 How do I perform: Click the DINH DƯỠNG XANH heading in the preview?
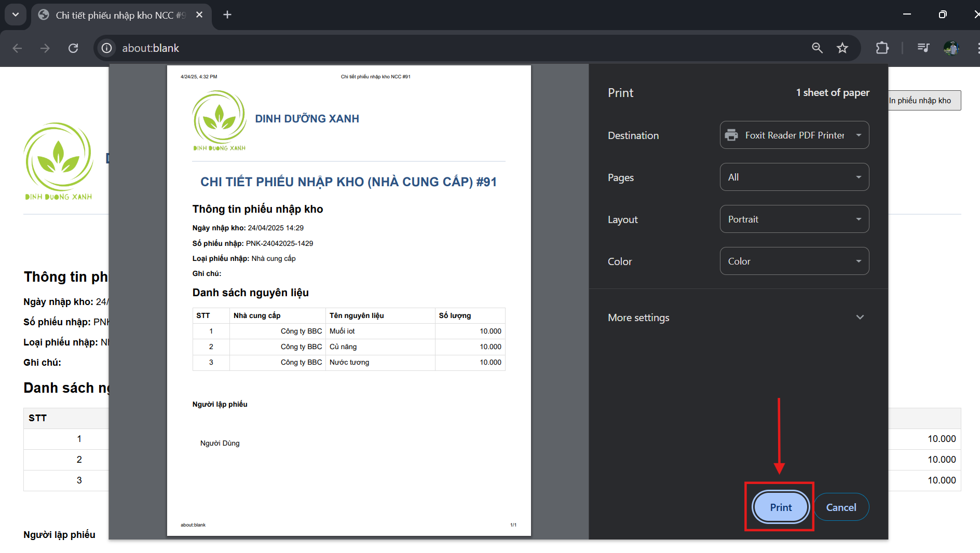click(307, 119)
